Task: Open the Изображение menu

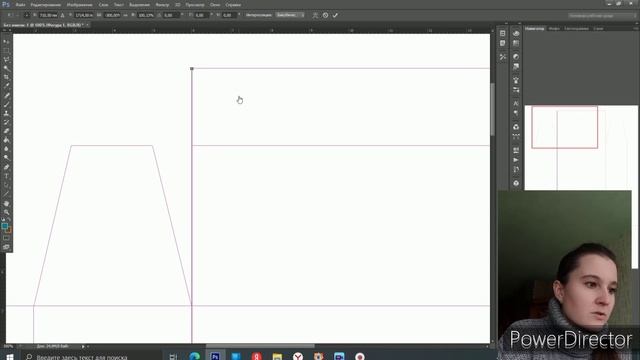Action: click(80, 5)
